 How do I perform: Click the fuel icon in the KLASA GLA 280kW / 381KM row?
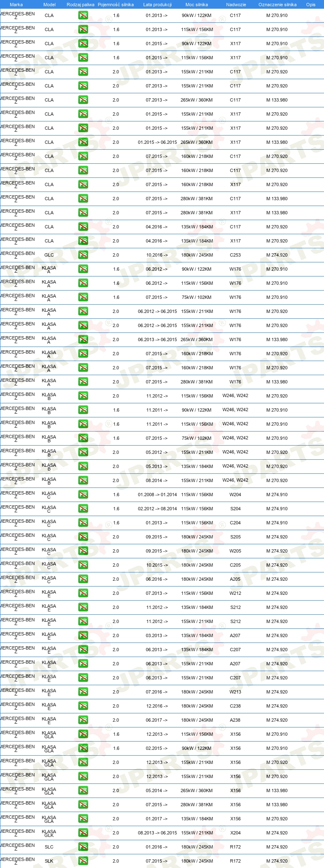(x=83, y=805)
